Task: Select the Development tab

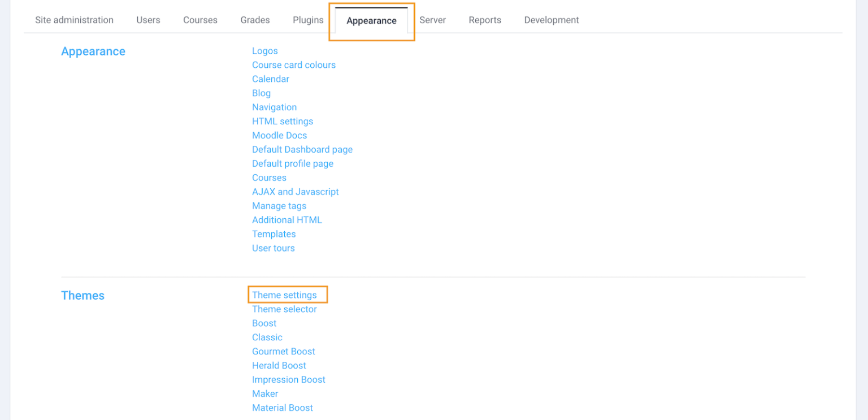Action: [x=551, y=20]
